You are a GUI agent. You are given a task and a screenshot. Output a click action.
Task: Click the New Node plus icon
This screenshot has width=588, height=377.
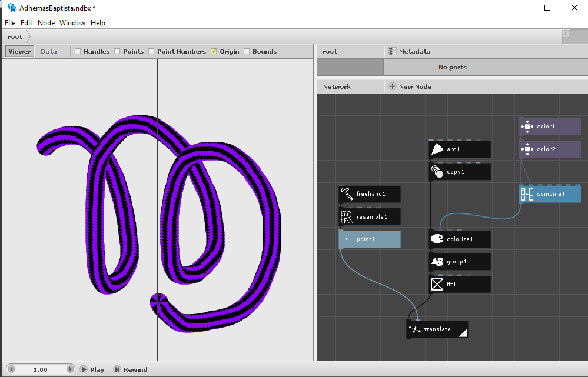point(392,86)
